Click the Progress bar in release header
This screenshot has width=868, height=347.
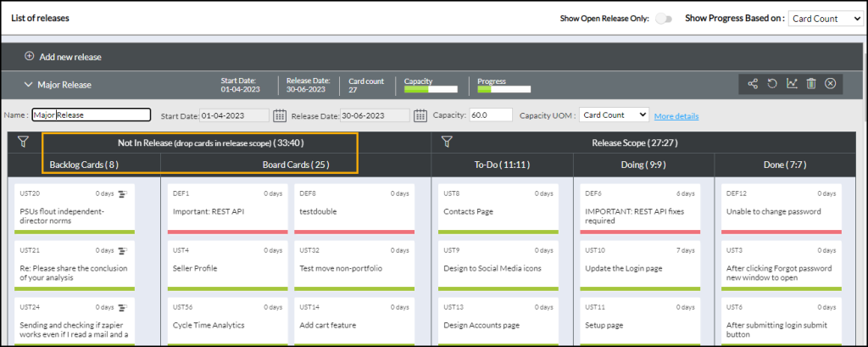click(504, 89)
